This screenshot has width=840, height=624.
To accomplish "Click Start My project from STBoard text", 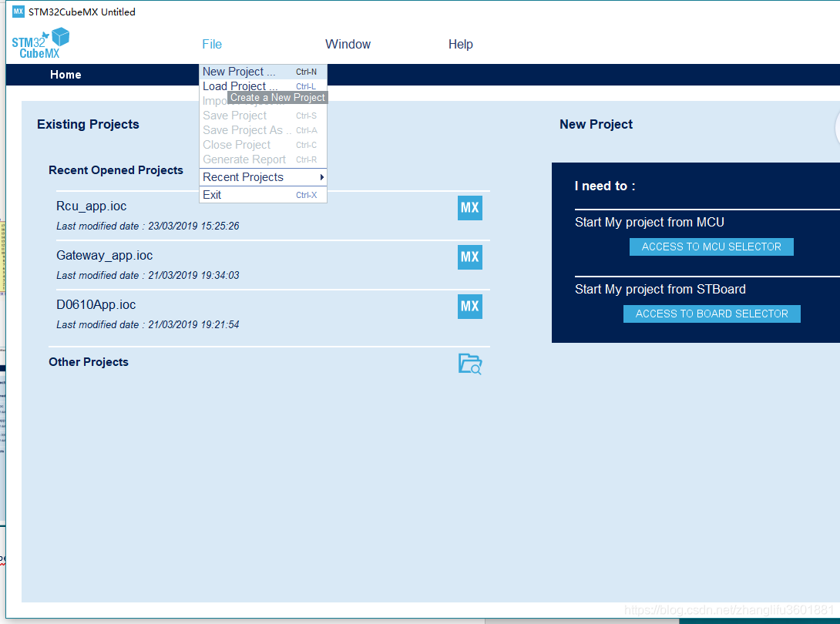I will (660, 289).
